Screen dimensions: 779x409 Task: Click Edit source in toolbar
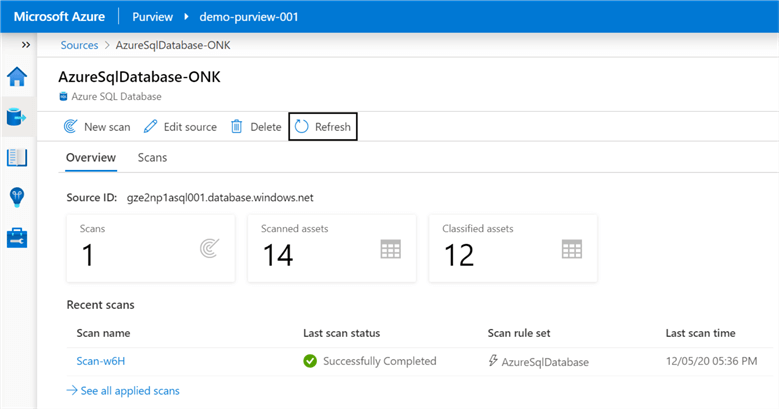pyautogui.click(x=180, y=127)
